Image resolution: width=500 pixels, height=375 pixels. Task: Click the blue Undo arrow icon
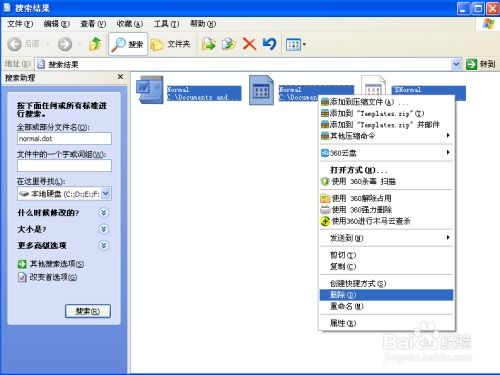(x=269, y=44)
